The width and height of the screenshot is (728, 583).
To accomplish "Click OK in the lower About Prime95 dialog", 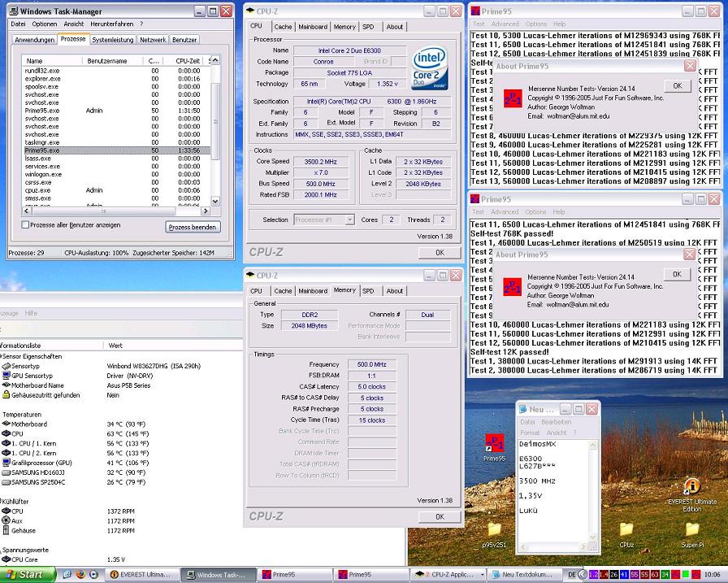I will click(677, 274).
